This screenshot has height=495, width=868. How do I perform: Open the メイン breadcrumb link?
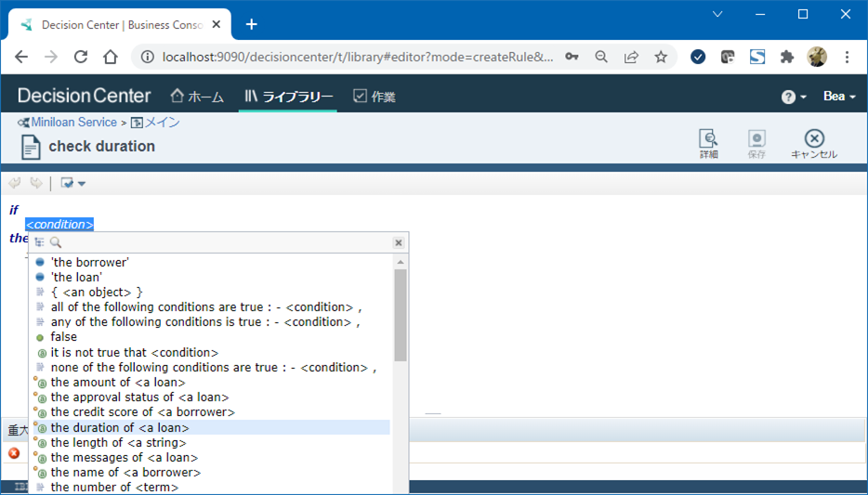click(163, 123)
